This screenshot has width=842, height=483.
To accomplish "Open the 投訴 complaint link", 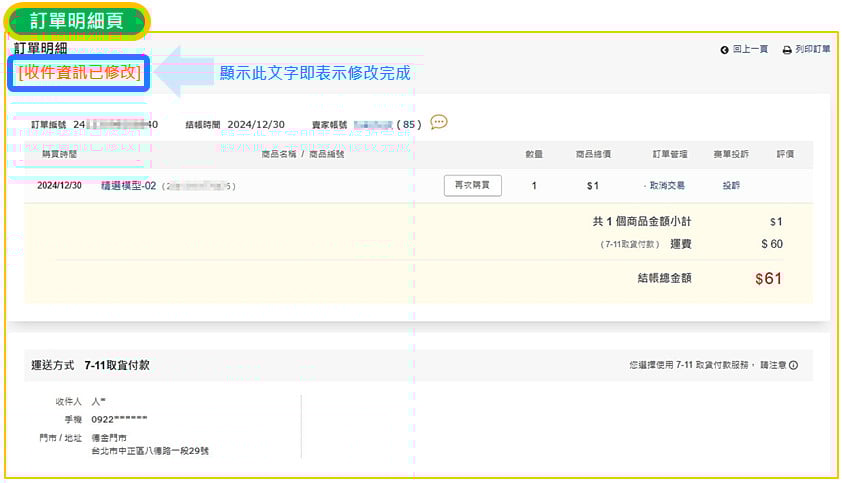I will click(731, 186).
